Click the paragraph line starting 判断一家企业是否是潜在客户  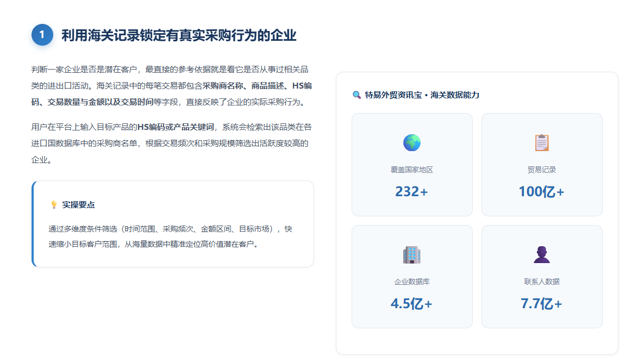click(170, 70)
